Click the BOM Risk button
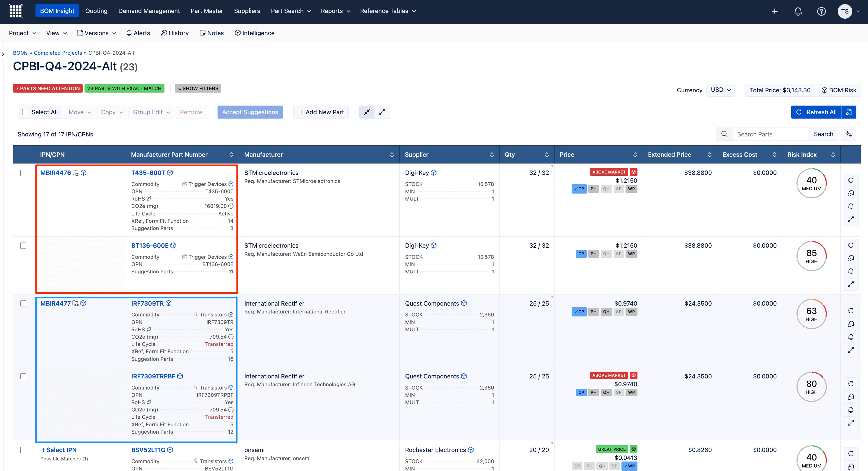Viewport: 868px width, 471px height. pyautogui.click(x=839, y=90)
